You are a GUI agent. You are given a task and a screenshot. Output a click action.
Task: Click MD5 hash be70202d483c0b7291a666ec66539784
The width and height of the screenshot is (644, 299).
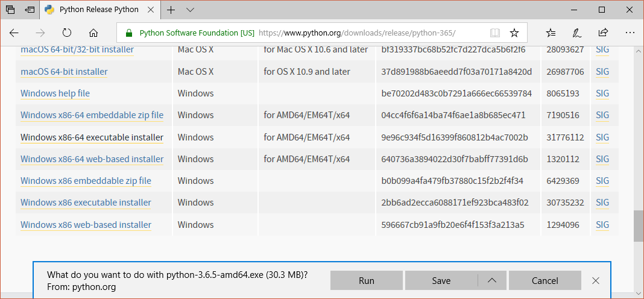coord(456,93)
